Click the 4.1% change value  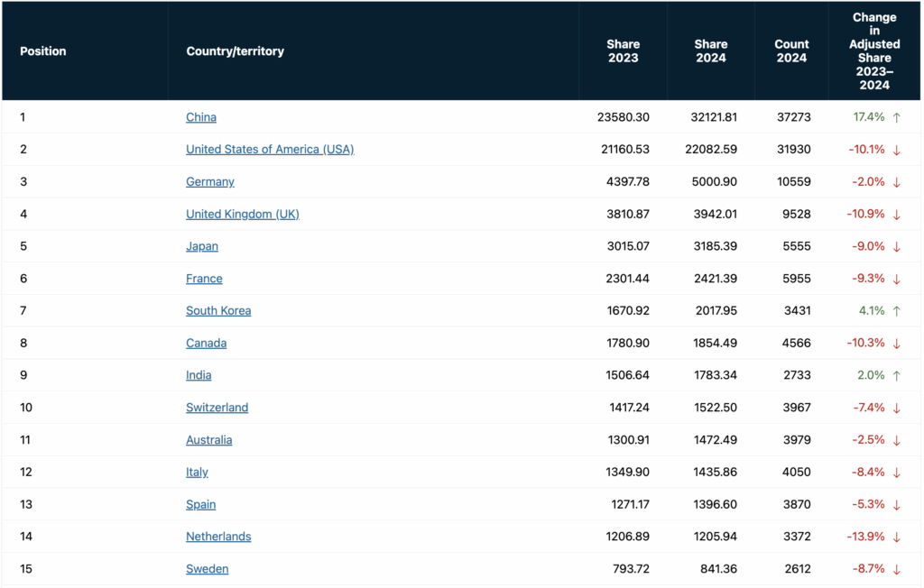click(872, 311)
